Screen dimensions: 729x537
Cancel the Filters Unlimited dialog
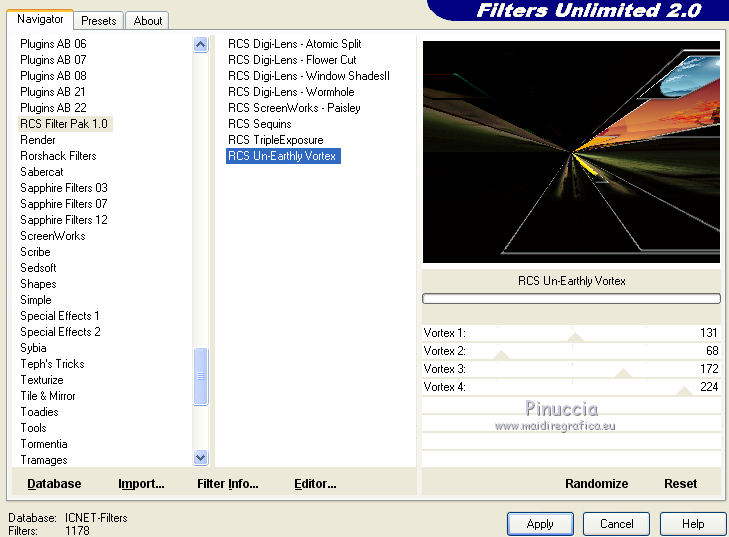616,524
